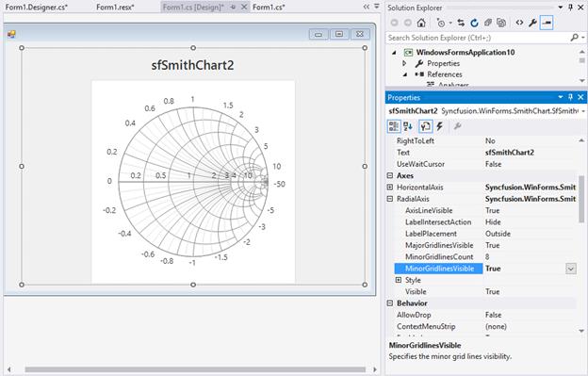Switch Properties grid to Categorized view
This screenshot has height=376, width=588.
point(394,126)
